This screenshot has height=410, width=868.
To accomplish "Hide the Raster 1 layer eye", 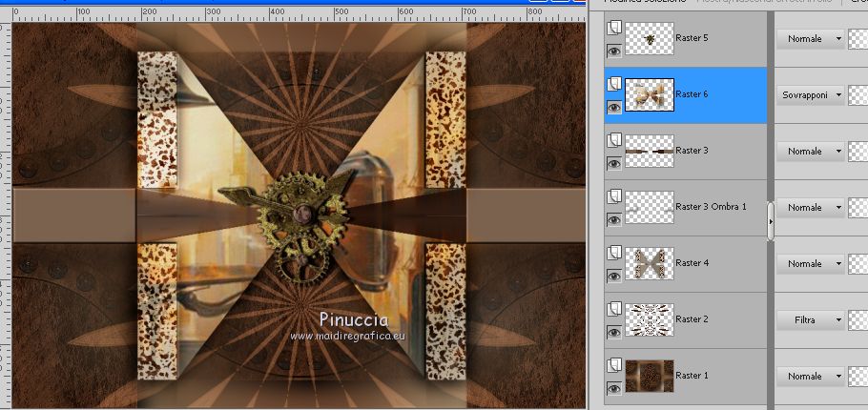I will [x=614, y=388].
